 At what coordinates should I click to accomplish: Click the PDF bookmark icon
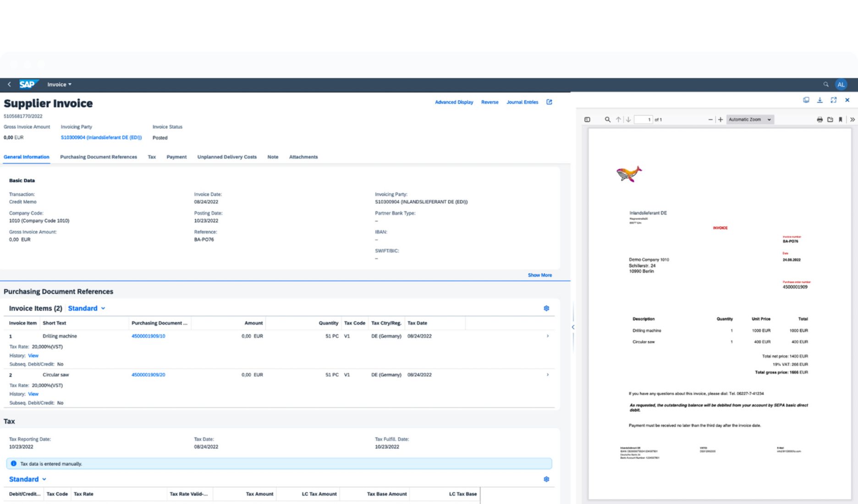[841, 120]
